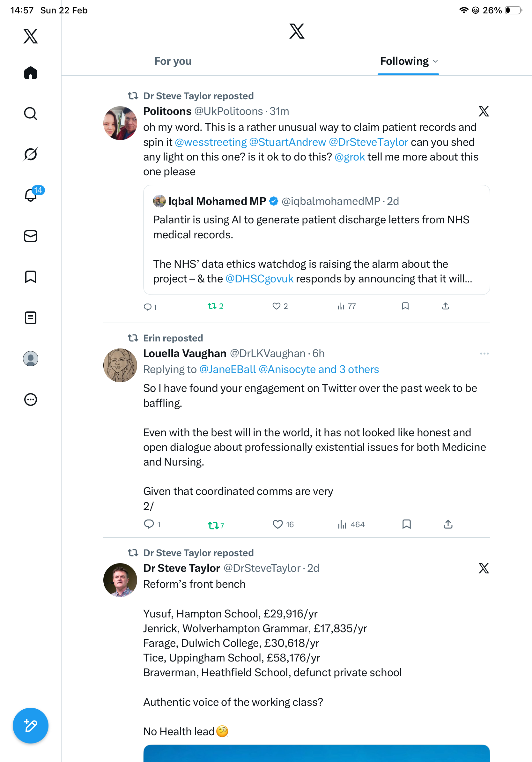Open Politoons profile picture
Viewport: 532px width, 762px height.
coord(120,123)
